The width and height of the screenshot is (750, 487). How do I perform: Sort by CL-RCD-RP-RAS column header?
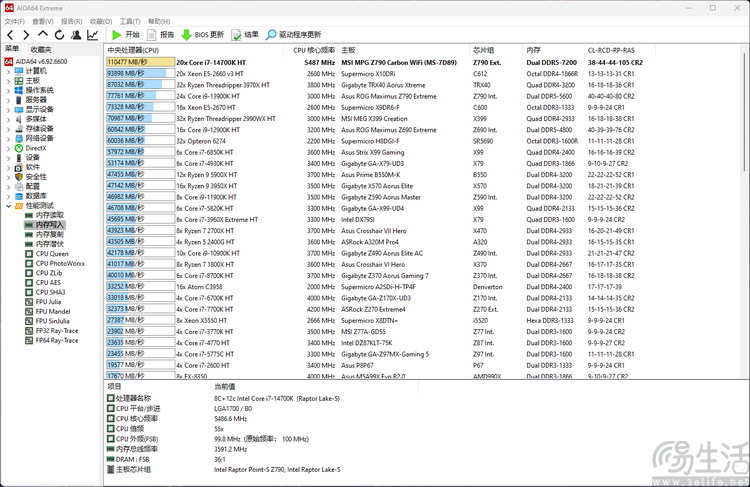click(619, 50)
